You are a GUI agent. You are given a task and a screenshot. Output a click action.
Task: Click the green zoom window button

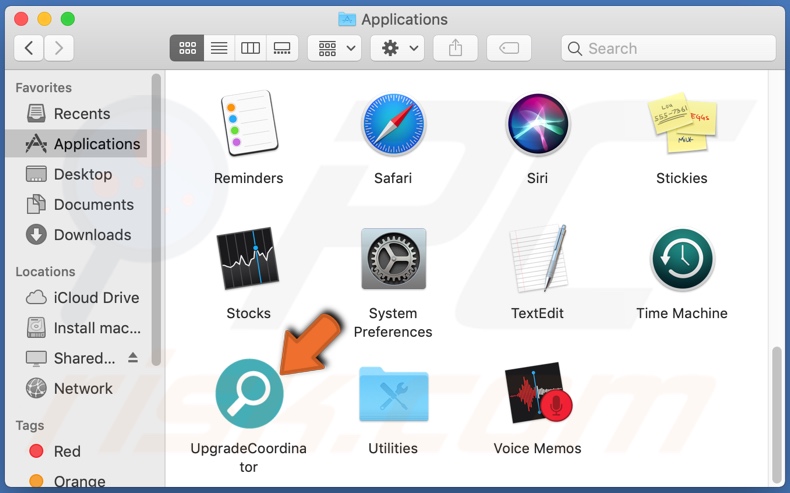coord(68,19)
